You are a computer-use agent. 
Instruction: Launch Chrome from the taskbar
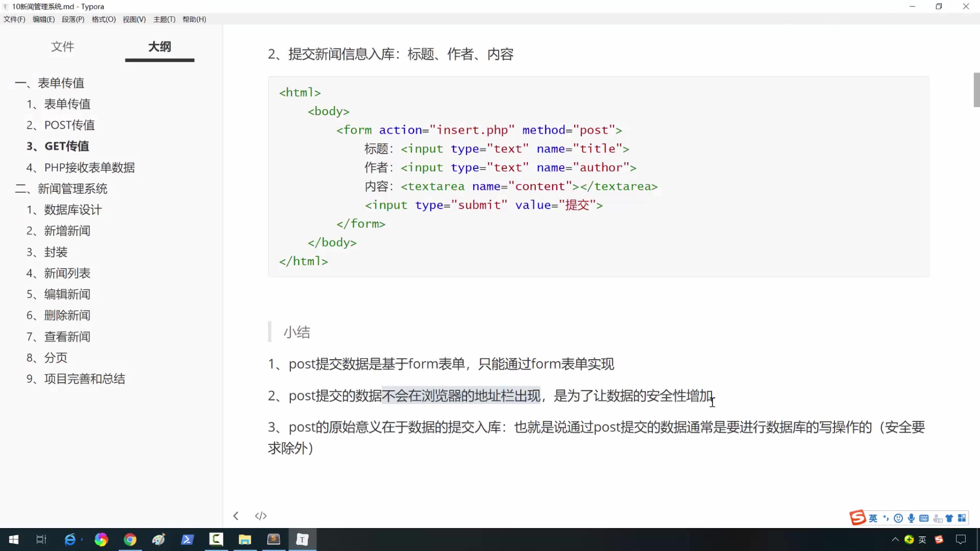pyautogui.click(x=130, y=539)
